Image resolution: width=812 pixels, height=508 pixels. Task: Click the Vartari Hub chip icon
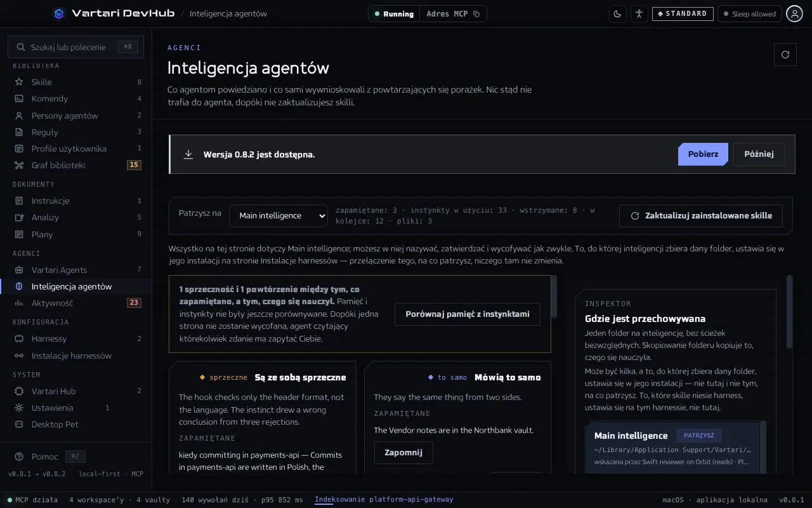[19, 391]
